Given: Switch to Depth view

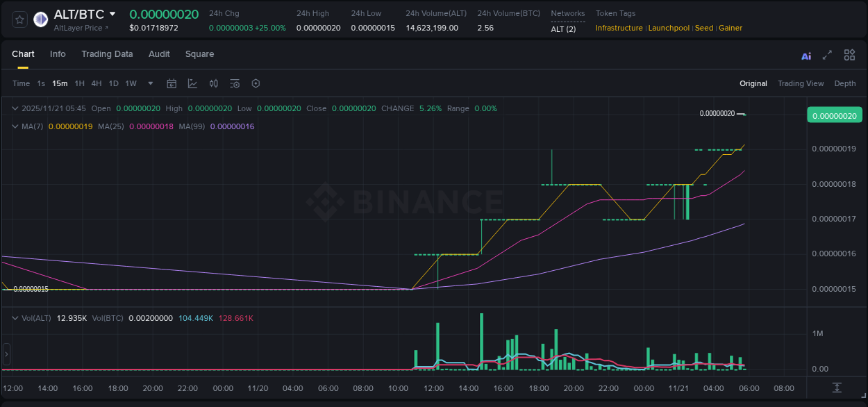Looking at the screenshot, I should pos(844,83).
